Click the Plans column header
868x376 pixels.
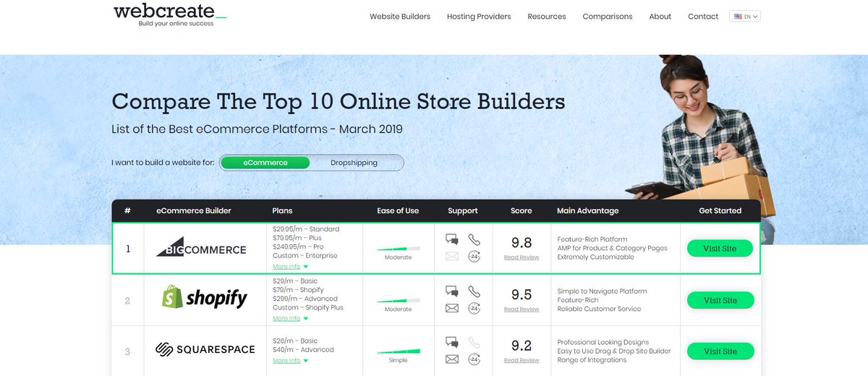point(282,211)
